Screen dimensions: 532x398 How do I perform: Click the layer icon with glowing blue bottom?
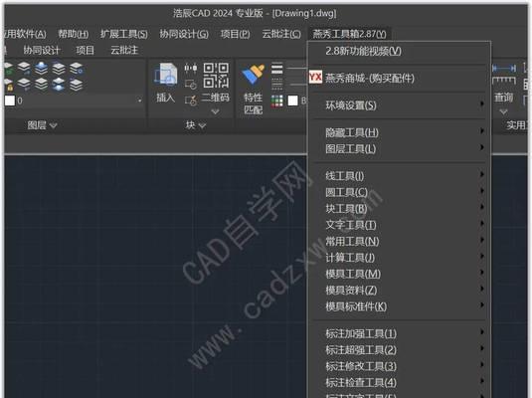point(59,85)
